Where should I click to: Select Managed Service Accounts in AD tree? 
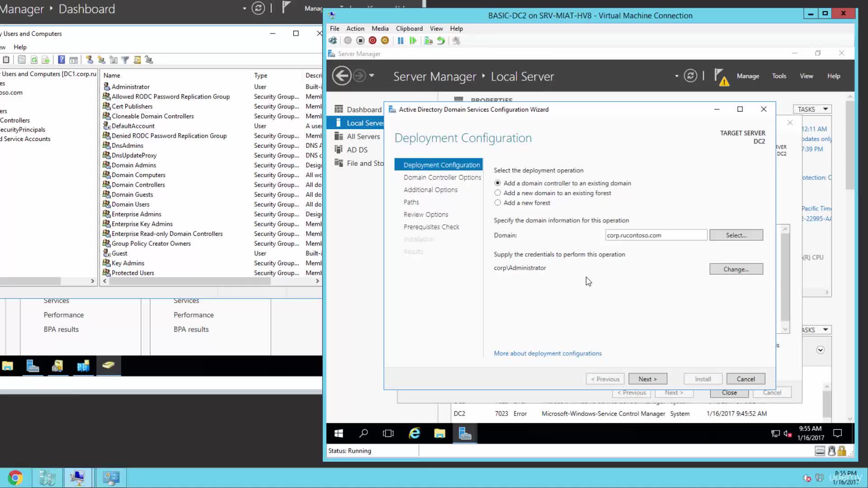[25, 139]
